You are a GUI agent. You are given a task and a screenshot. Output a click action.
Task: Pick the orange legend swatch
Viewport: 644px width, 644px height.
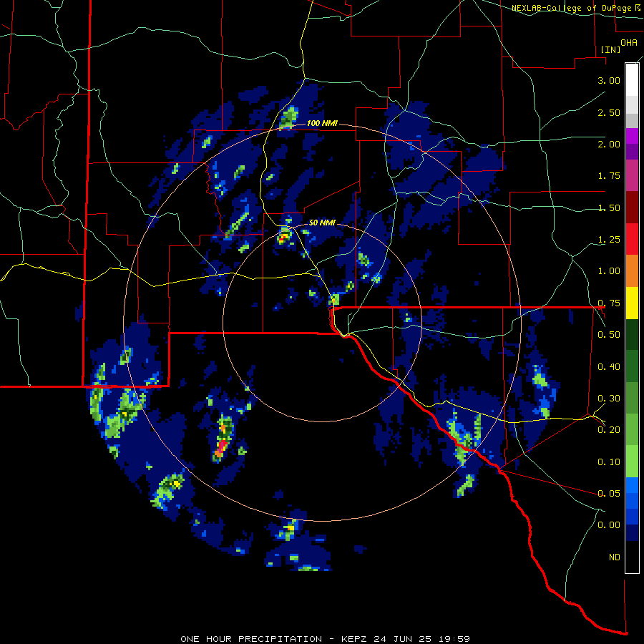[632, 271]
